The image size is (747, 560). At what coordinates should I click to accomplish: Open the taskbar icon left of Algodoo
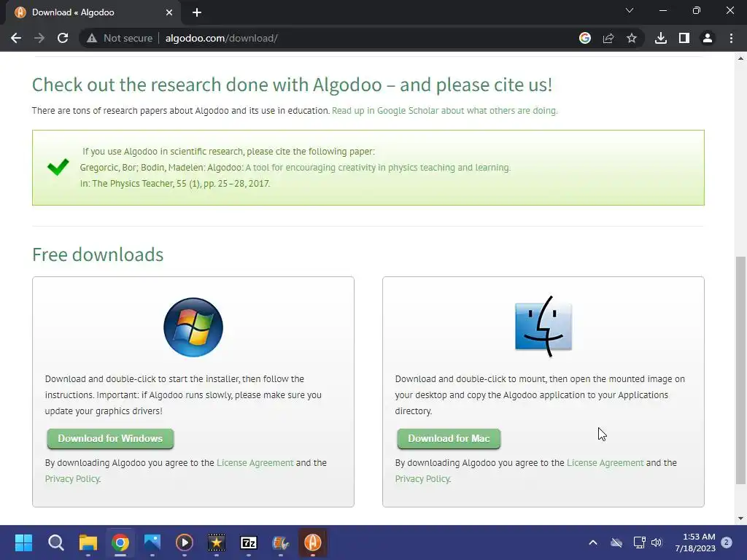pyautogui.click(x=281, y=542)
